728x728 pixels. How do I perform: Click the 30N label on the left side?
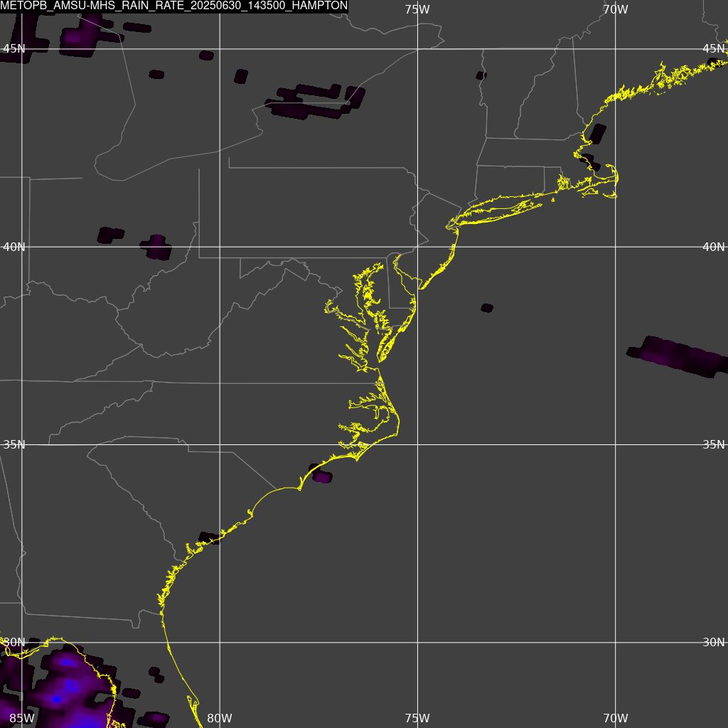(14, 642)
